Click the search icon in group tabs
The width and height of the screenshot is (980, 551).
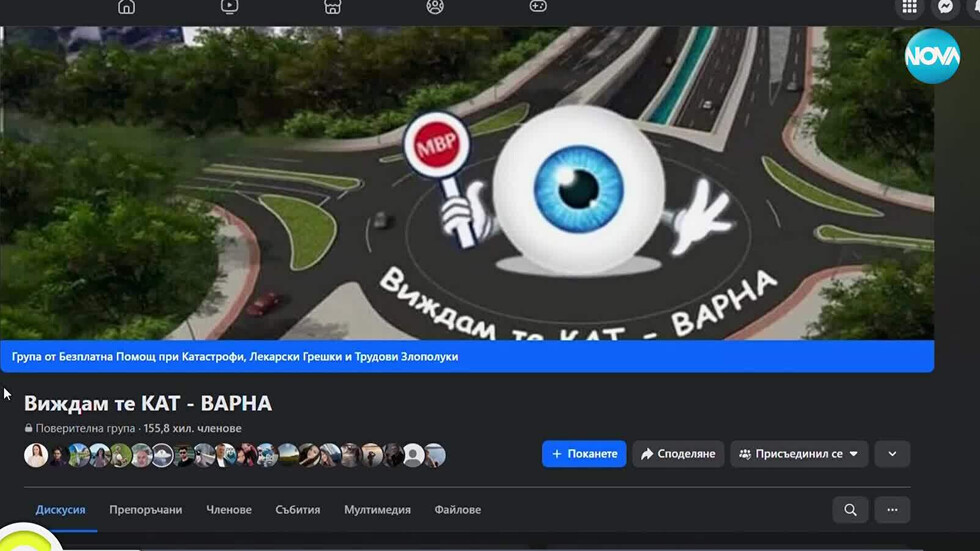coord(850,510)
